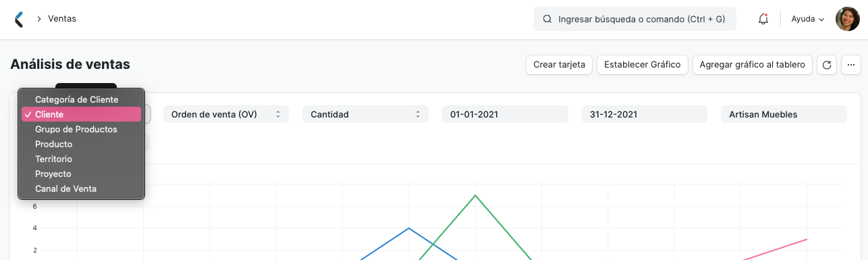This screenshot has height=260, width=868.
Task: Click the Análisis de ventas title
Action: pyautogui.click(x=70, y=64)
